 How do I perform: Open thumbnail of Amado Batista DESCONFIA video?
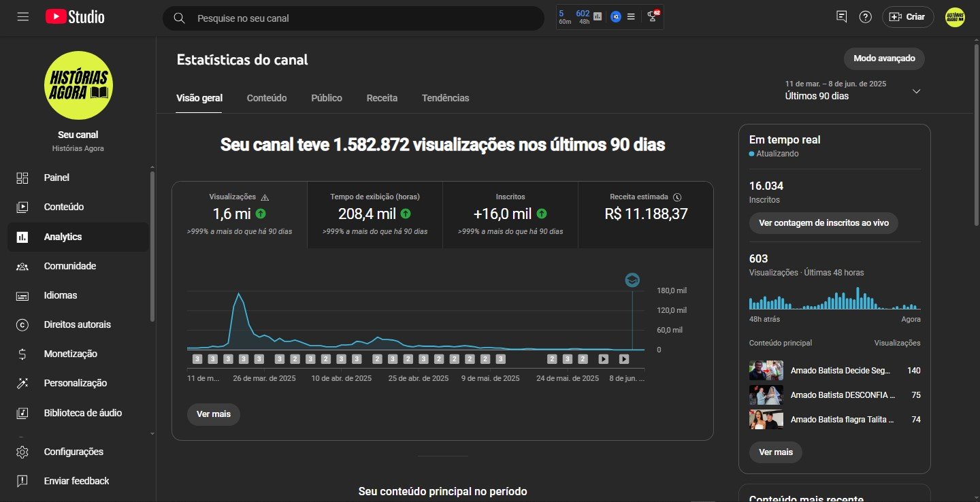click(766, 395)
